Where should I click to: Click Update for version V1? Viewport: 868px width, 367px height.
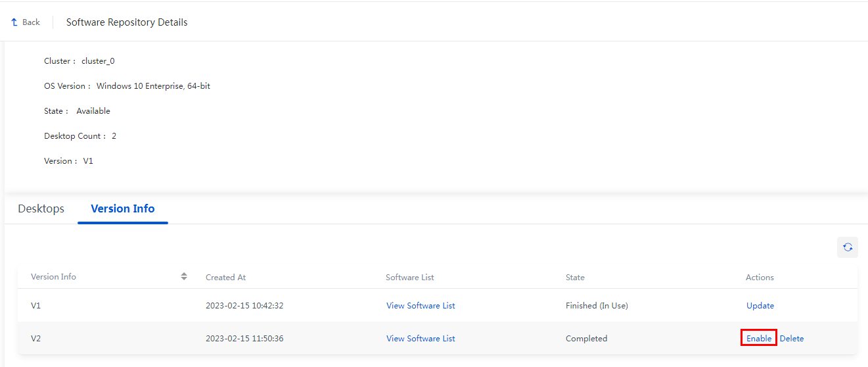coord(760,306)
